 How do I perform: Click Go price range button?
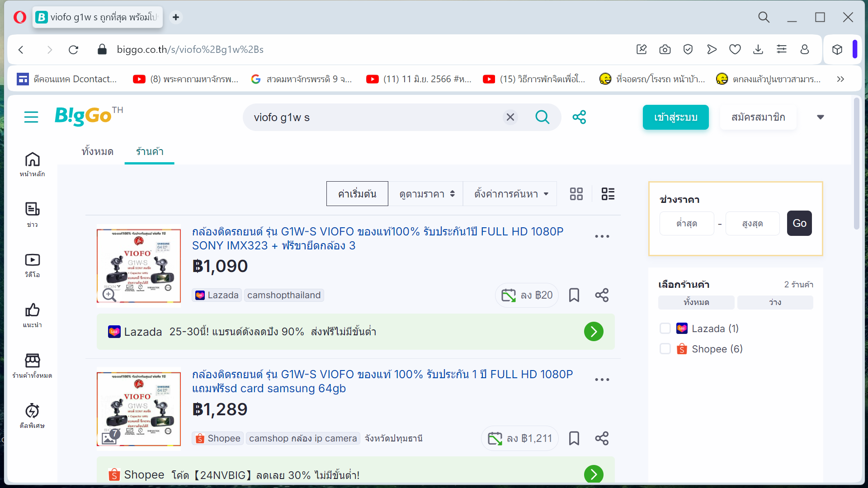(799, 223)
